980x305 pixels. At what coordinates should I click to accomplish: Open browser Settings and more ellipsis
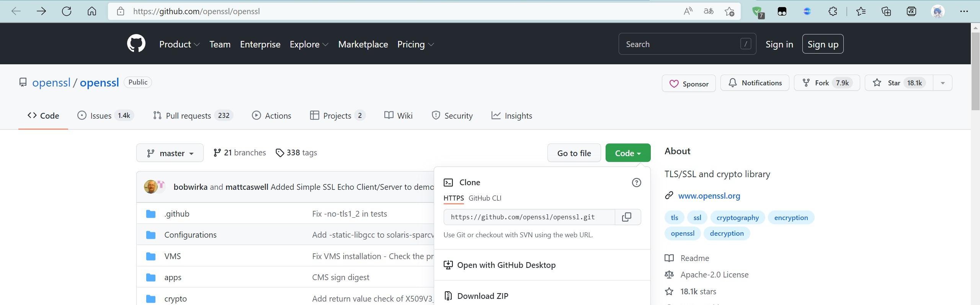coord(964,11)
